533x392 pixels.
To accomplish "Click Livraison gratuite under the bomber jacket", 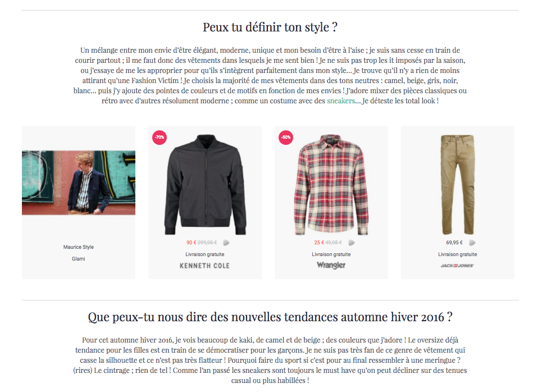I will 205,254.
